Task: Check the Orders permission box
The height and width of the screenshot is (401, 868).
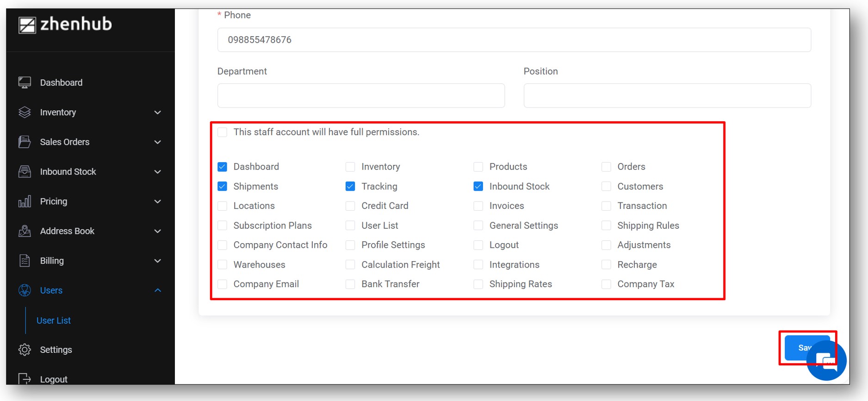Action: pyautogui.click(x=606, y=167)
